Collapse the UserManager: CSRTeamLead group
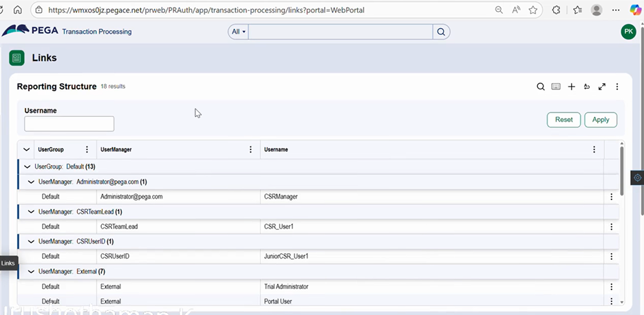 tap(32, 212)
